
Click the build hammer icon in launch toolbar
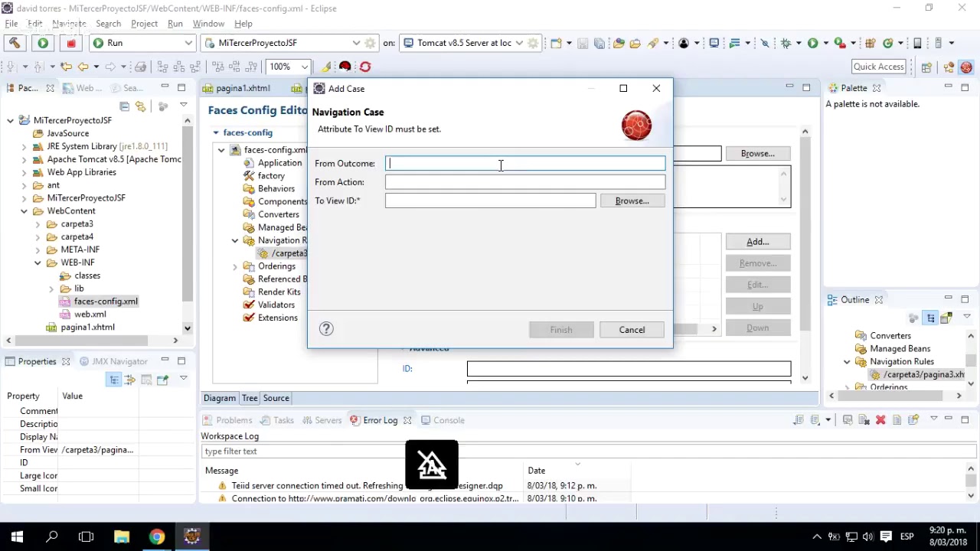click(15, 43)
